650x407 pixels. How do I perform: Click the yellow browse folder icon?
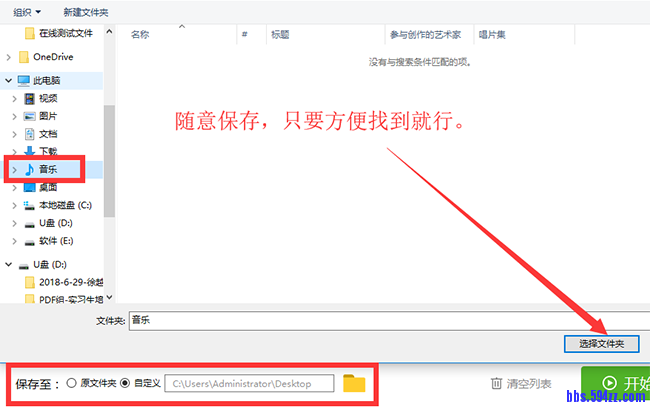click(x=354, y=383)
